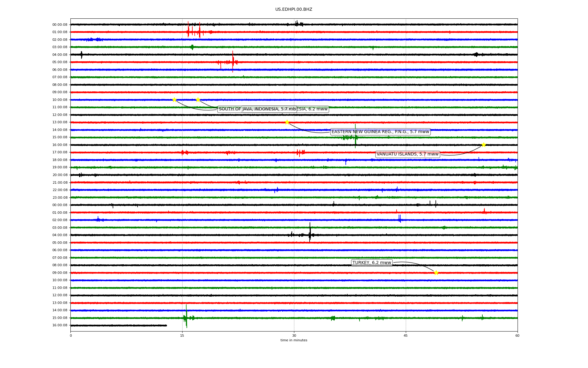
Task: Click the x-axis tick label 30
Action: [294, 335]
